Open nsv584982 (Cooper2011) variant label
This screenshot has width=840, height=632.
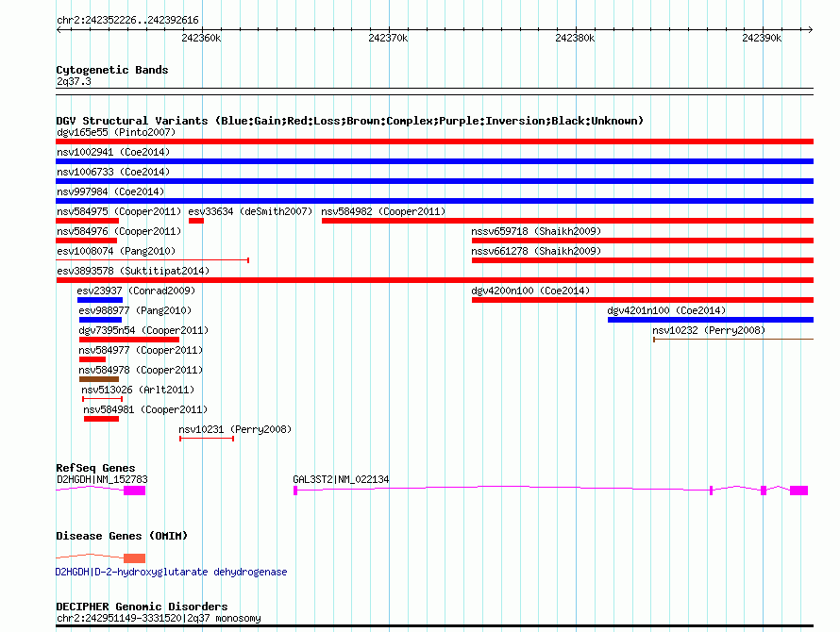coord(383,211)
